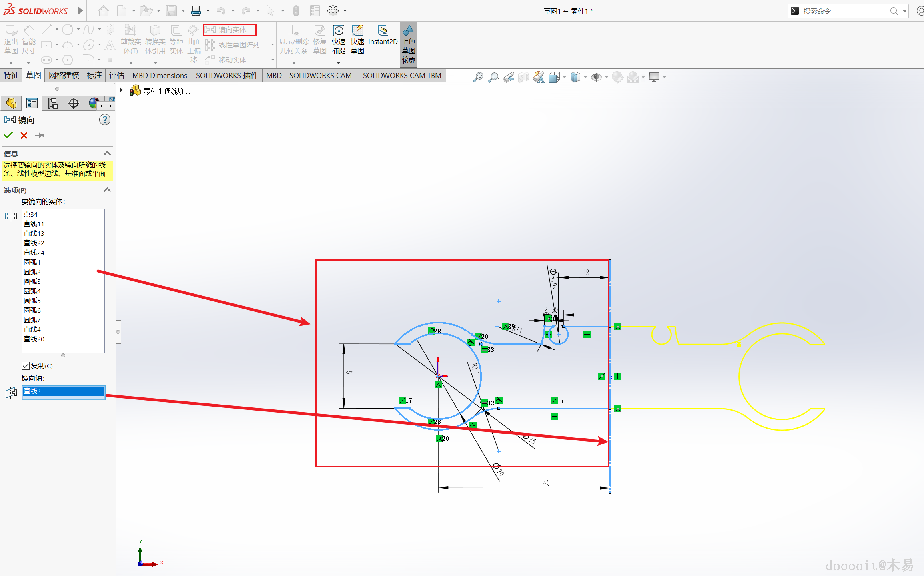Open mirror help question mark
Image resolution: width=924 pixels, height=576 pixels.
pyautogui.click(x=105, y=120)
